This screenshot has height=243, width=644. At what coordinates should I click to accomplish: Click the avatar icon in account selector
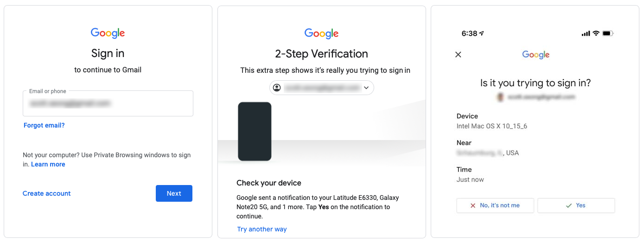277,88
